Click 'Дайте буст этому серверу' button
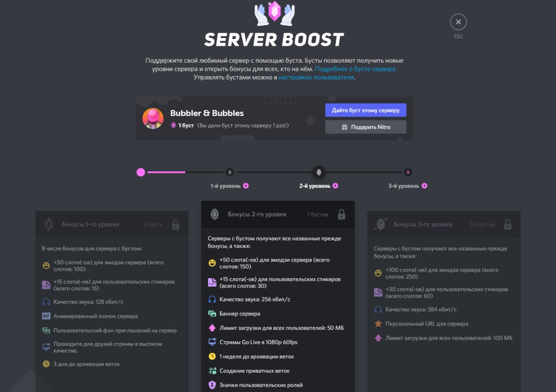This screenshot has width=556, height=392. tap(366, 110)
